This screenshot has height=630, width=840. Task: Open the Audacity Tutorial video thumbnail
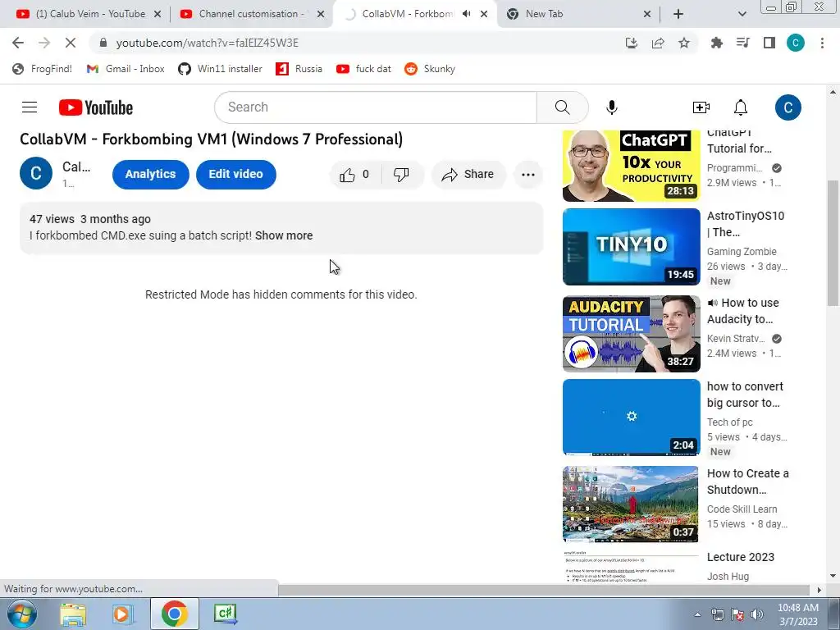(x=631, y=334)
